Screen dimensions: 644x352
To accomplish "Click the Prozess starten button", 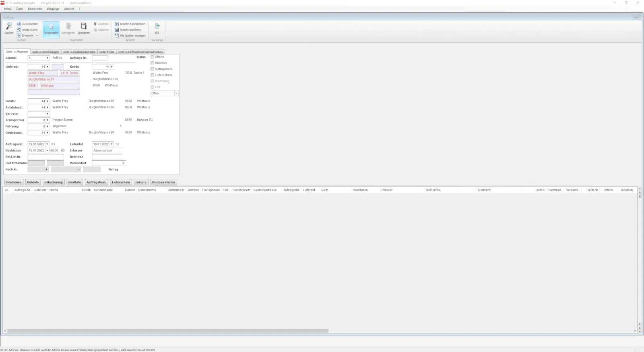I will tap(163, 182).
